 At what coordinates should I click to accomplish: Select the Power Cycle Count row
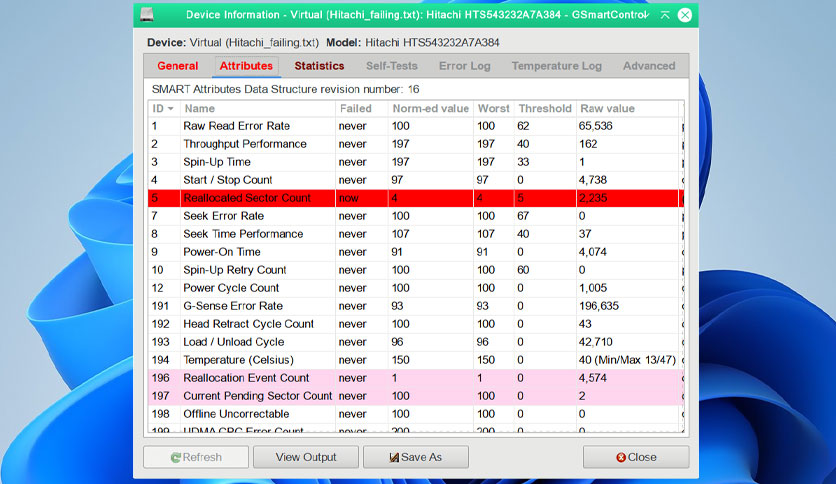416,288
